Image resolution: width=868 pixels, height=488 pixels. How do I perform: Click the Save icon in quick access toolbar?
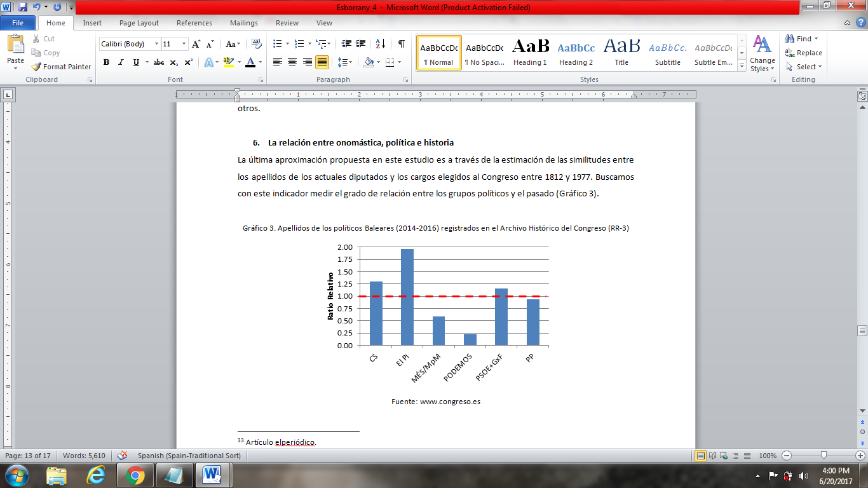pyautogui.click(x=23, y=8)
